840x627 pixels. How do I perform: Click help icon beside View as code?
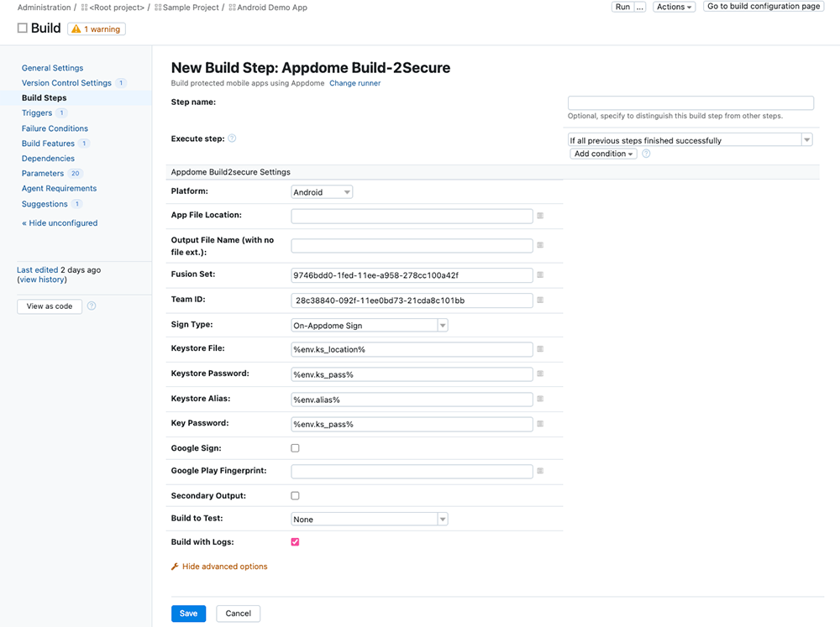[x=92, y=306]
